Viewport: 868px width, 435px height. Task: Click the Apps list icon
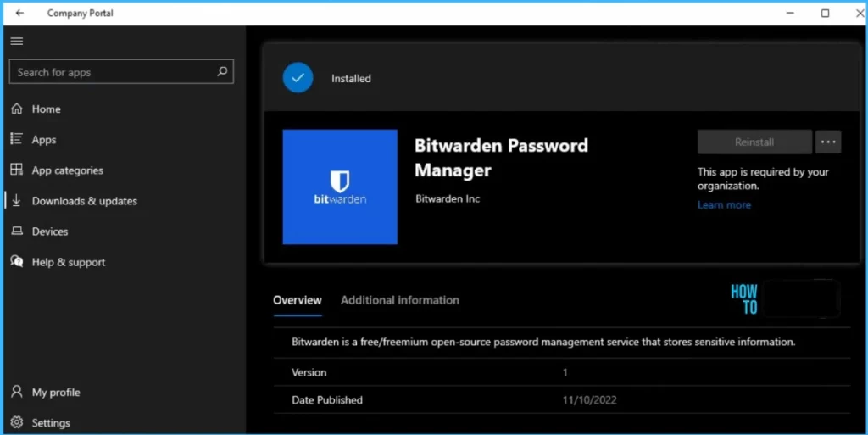[x=17, y=139]
